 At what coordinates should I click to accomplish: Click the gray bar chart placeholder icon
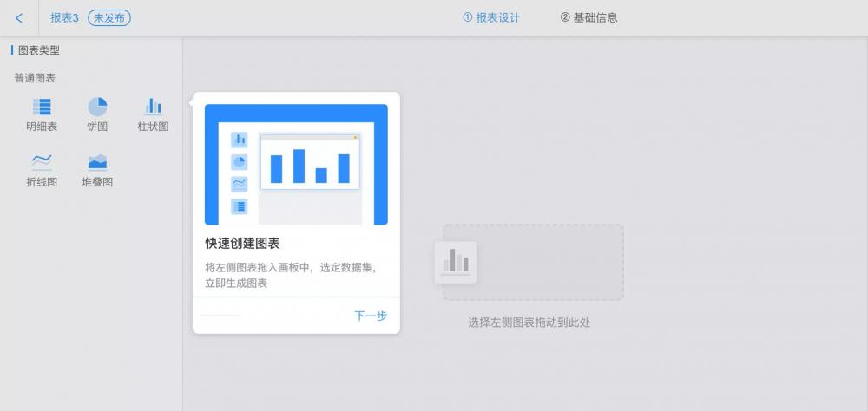pyautogui.click(x=456, y=262)
